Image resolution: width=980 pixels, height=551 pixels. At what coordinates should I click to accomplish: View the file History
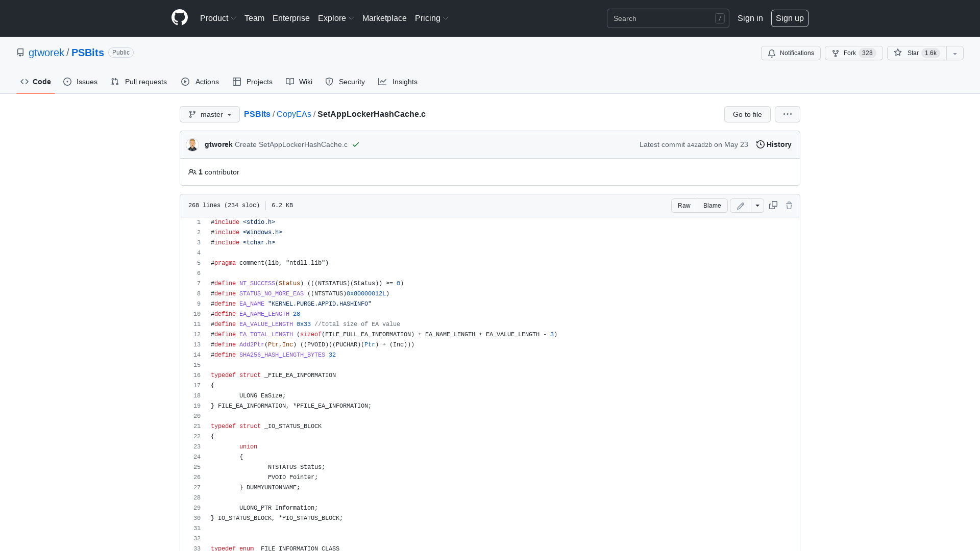[774, 144]
